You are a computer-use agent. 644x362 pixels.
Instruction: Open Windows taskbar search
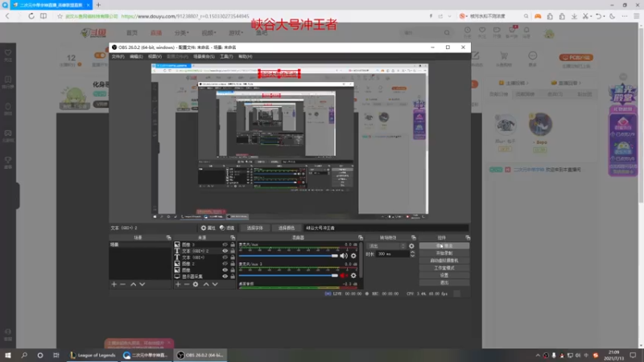[x=24, y=355]
